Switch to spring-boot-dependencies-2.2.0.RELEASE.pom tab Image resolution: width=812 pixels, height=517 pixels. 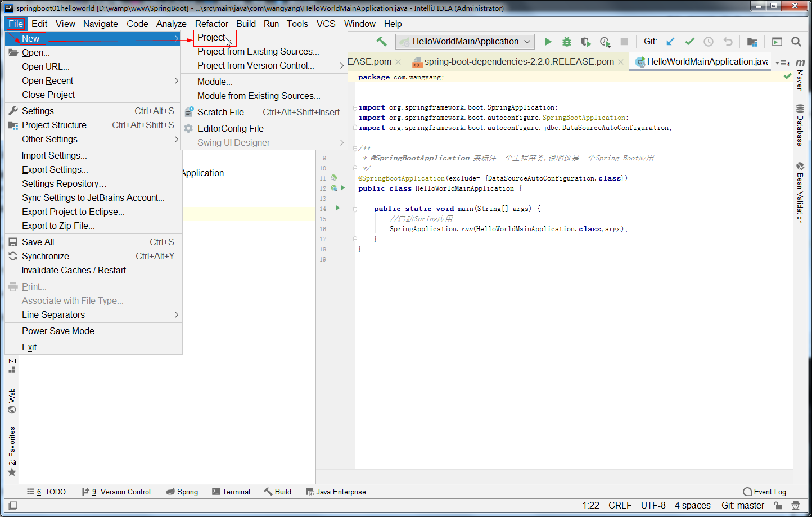pos(518,62)
